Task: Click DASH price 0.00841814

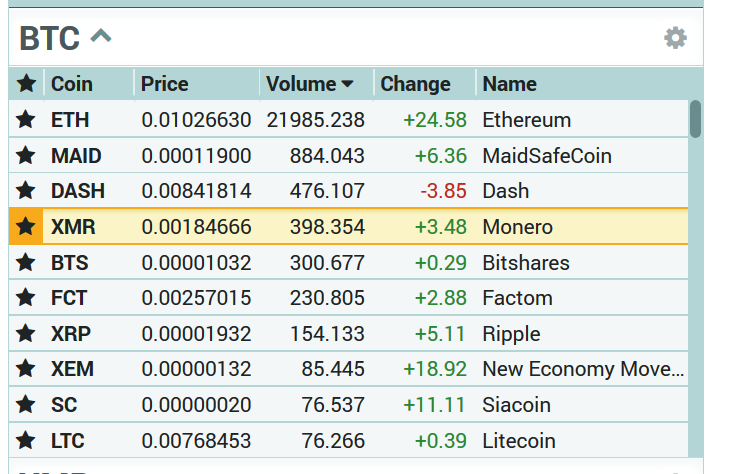Action: 196,191
